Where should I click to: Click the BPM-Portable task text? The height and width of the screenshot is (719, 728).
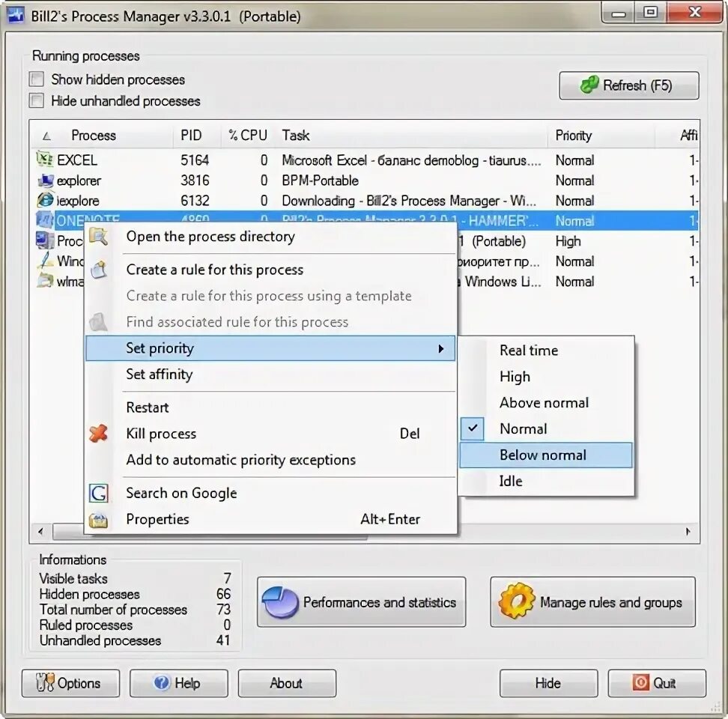pos(321,180)
